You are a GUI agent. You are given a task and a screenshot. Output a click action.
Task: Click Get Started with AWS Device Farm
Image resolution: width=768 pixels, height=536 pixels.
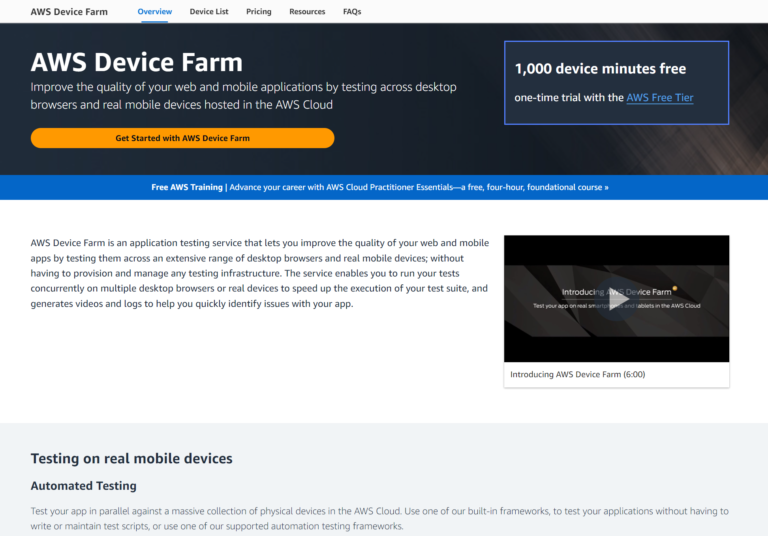pyautogui.click(x=182, y=138)
